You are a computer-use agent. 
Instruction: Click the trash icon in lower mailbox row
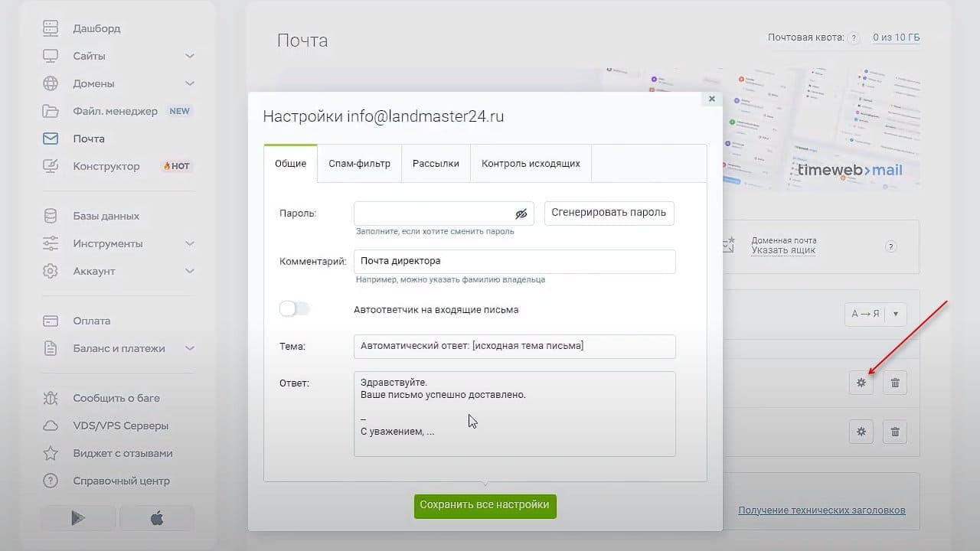pyautogui.click(x=895, y=432)
